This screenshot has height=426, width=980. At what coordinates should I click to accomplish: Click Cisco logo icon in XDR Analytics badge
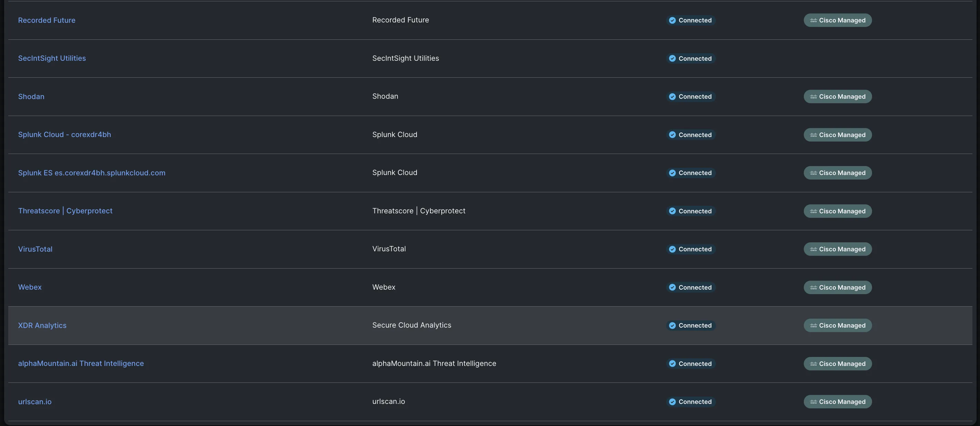tap(813, 326)
